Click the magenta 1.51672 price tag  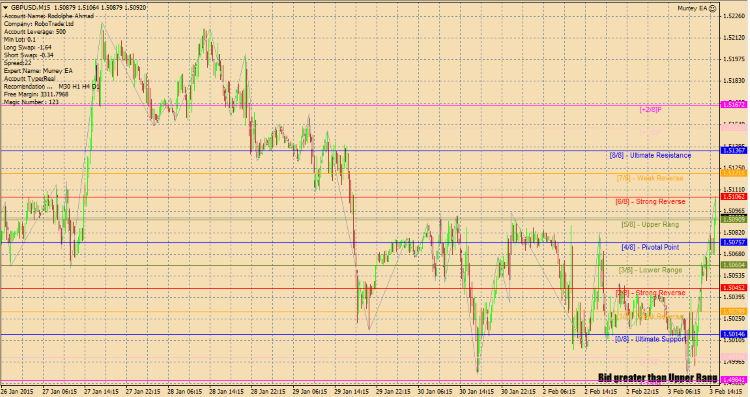[x=734, y=104]
